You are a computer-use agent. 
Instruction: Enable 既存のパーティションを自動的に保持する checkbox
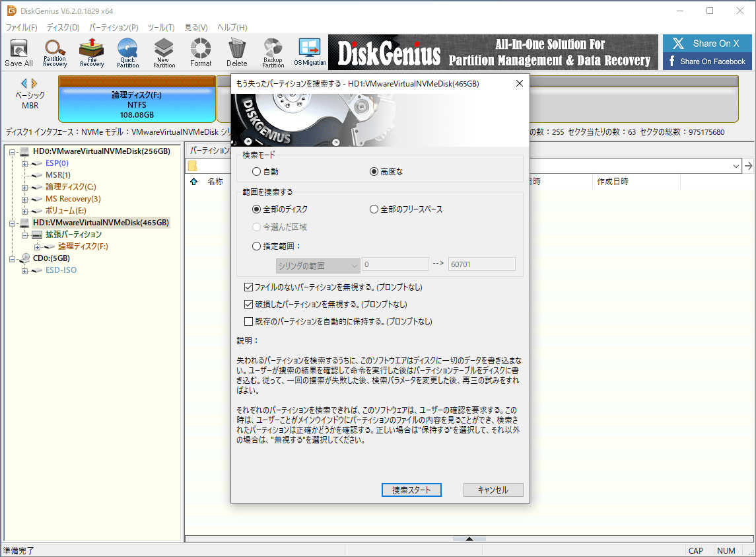coord(249,322)
